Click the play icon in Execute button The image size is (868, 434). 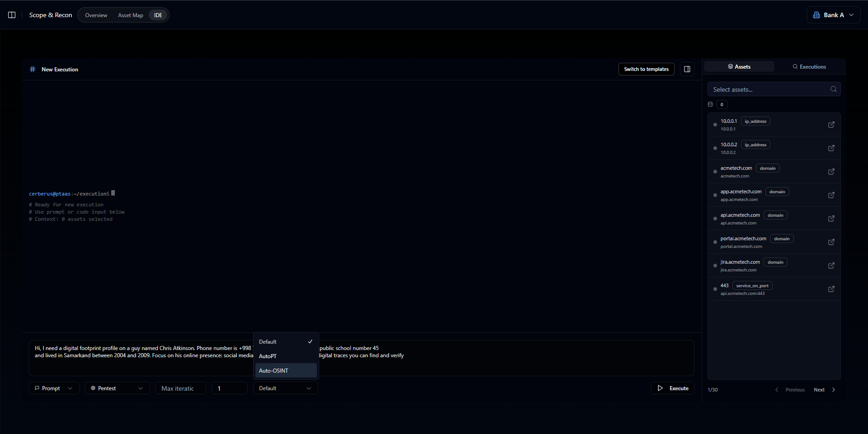point(660,388)
